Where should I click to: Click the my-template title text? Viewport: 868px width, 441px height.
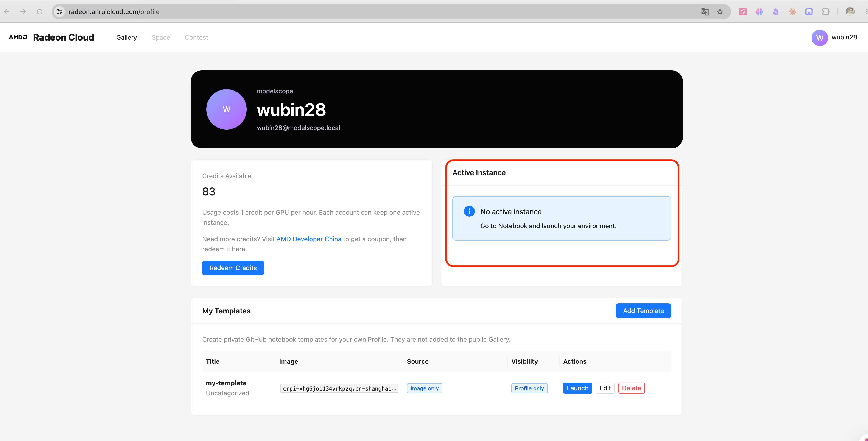(226, 383)
